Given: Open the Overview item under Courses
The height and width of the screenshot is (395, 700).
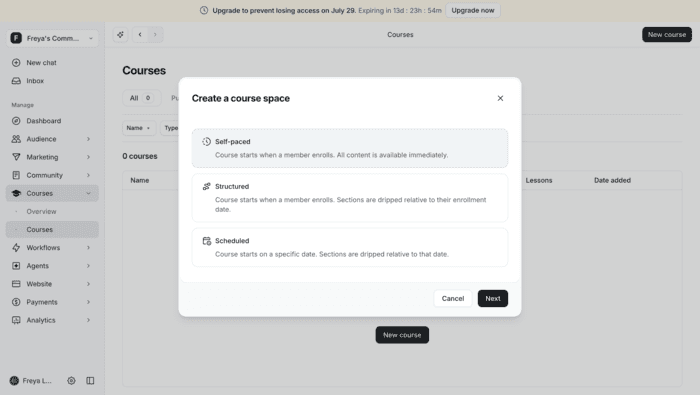Looking at the screenshot, I should click(x=52, y=212).
